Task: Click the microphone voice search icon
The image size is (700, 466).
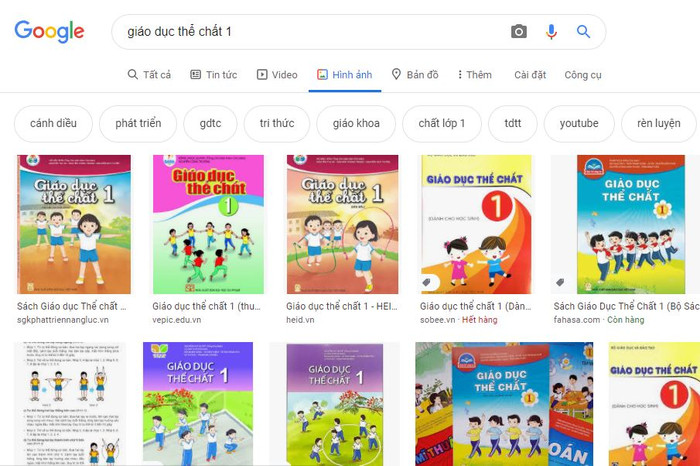Action: coord(551,32)
